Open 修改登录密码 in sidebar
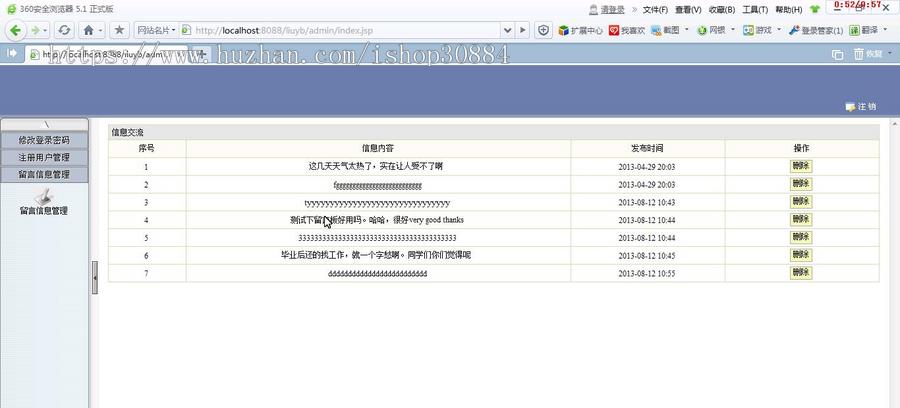Image resolution: width=900 pixels, height=408 pixels. [44, 140]
